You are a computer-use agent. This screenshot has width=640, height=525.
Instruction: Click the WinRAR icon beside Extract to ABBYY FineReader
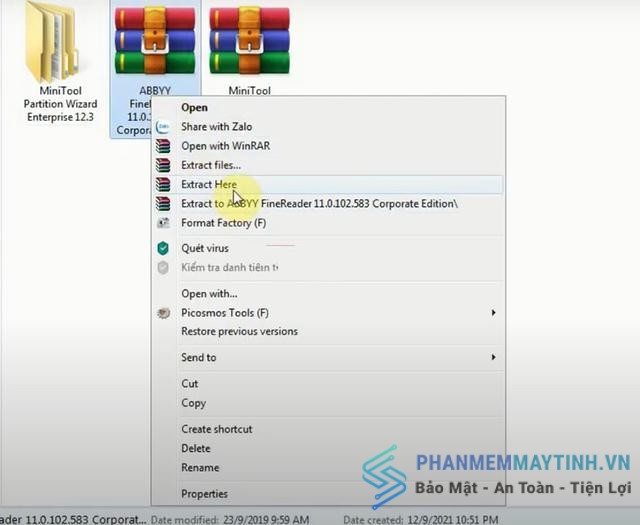163,203
